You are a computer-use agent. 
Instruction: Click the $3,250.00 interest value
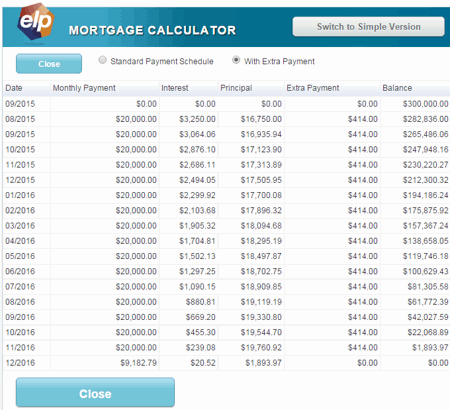[x=197, y=119]
